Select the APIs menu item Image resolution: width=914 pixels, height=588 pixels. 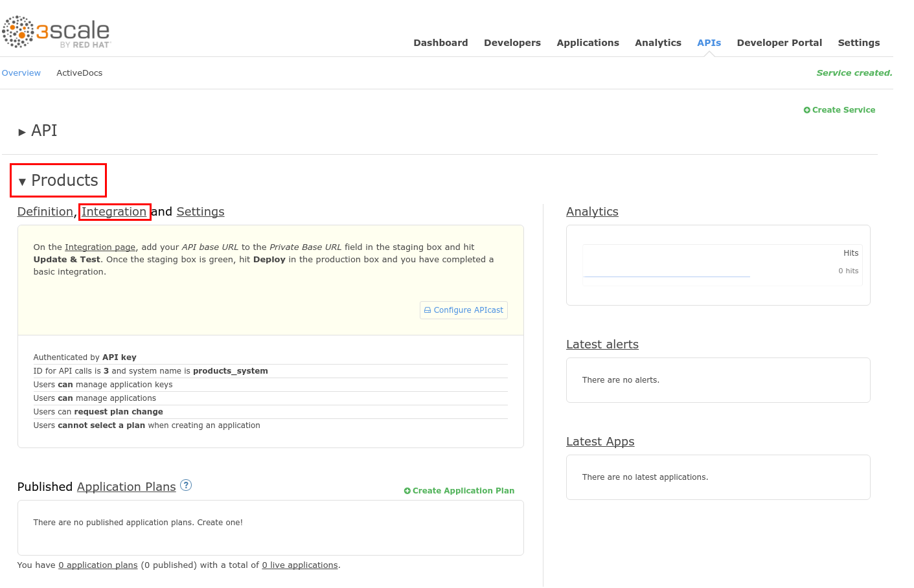click(709, 43)
